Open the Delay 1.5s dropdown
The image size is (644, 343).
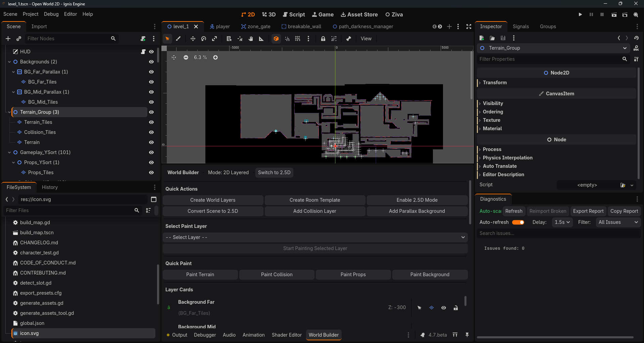[562, 222]
